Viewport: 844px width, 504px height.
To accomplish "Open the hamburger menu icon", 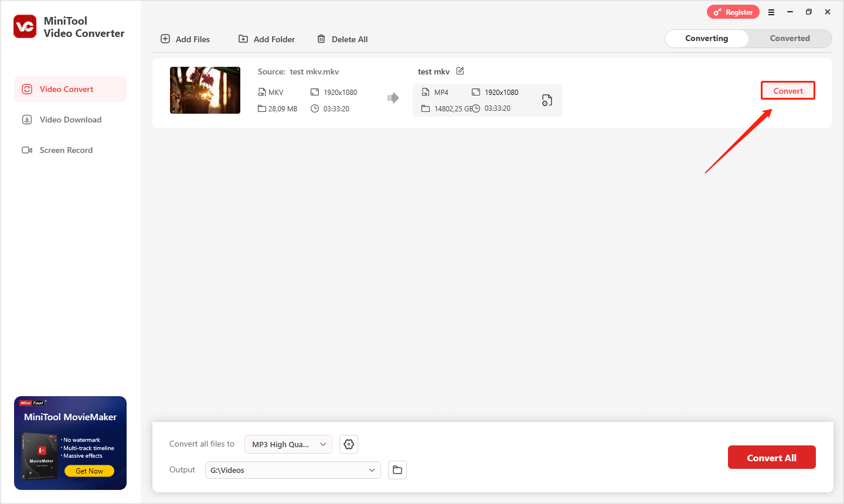I will coord(771,12).
